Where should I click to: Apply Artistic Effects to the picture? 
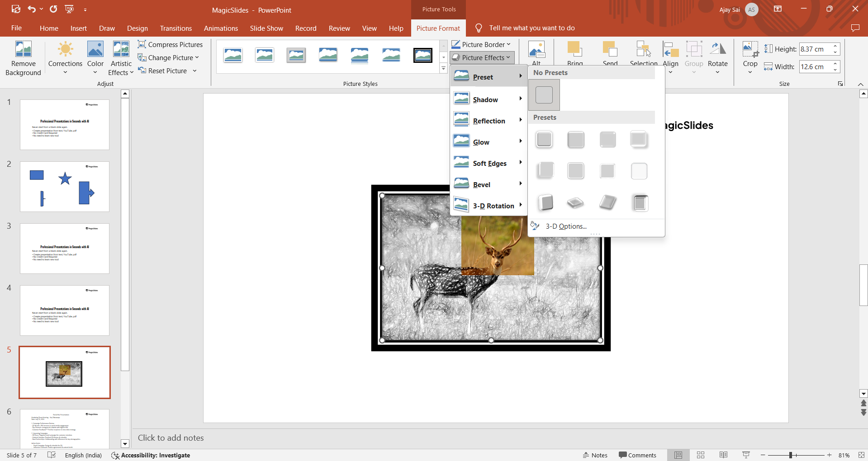[120, 57]
